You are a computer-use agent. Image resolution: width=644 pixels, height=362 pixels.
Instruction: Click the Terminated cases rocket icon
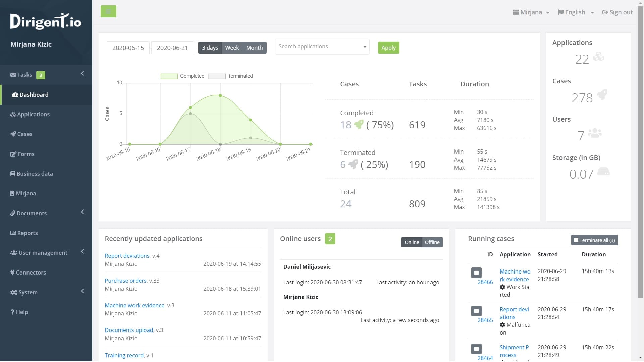pos(353,164)
